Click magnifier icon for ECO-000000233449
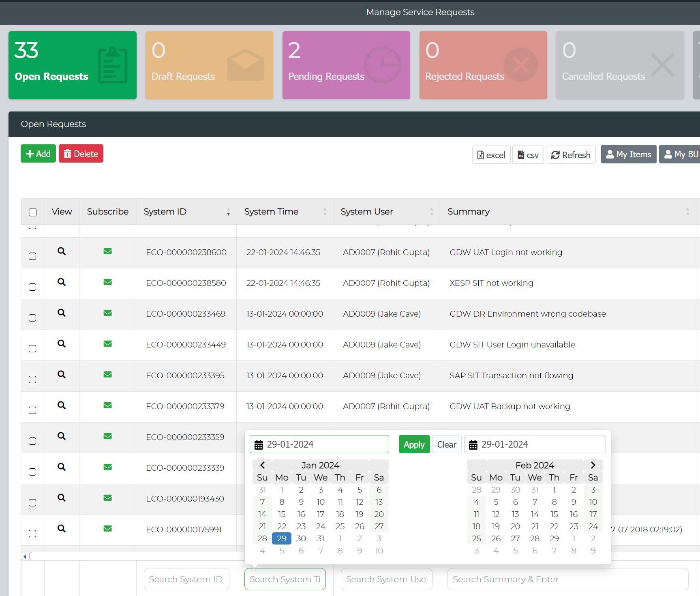 pyautogui.click(x=62, y=344)
